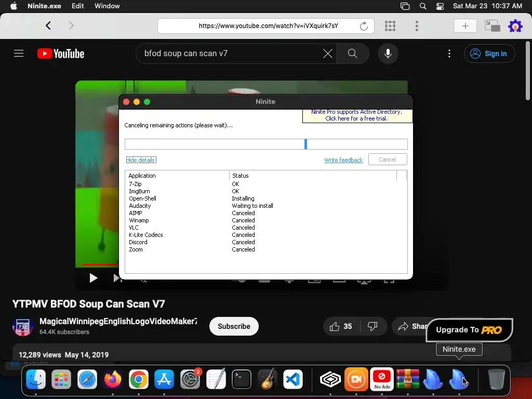Open the MagicalWinnipegEnglishLogoVideoMaker7 channel name

click(x=118, y=321)
